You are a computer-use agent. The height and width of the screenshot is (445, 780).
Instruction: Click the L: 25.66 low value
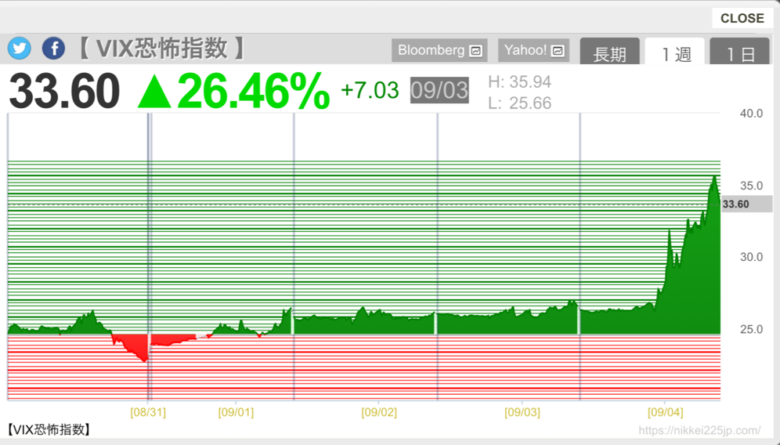(x=519, y=103)
